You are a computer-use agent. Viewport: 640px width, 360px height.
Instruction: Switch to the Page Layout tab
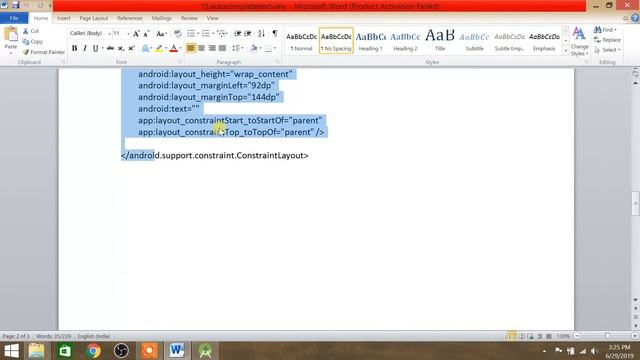[93, 18]
